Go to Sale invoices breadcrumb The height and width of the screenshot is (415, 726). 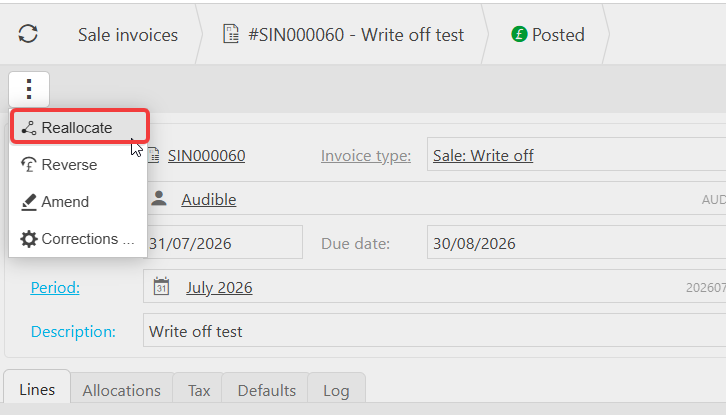(x=128, y=35)
